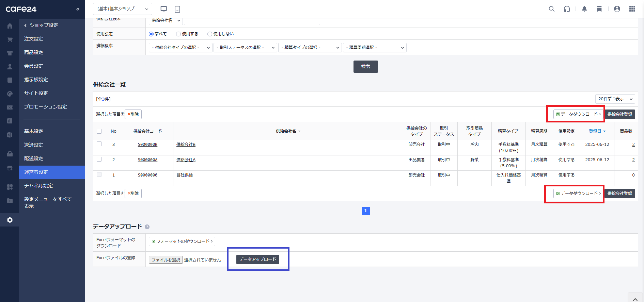Click the settings gear icon in sidebar

coord(10,220)
